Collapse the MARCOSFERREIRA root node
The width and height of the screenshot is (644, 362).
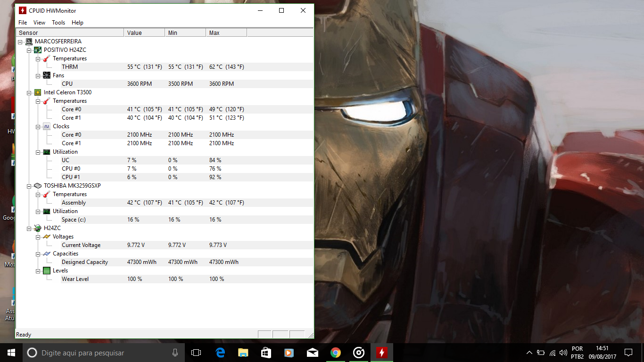pyautogui.click(x=20, y=41)
